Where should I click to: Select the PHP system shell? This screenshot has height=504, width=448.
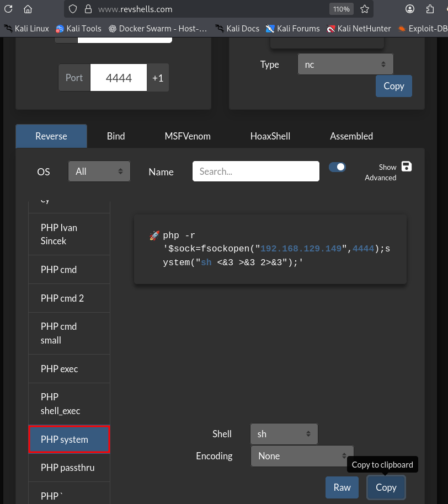69,439
